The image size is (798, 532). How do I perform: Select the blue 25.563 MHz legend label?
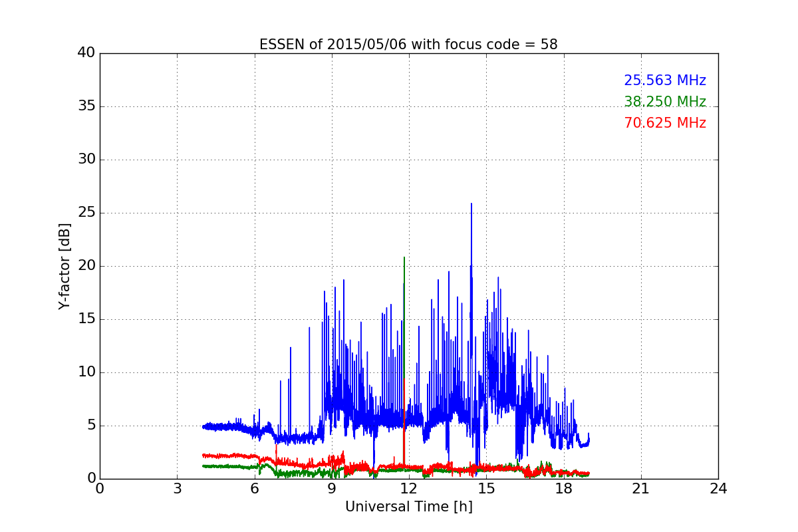coord(665,80)
